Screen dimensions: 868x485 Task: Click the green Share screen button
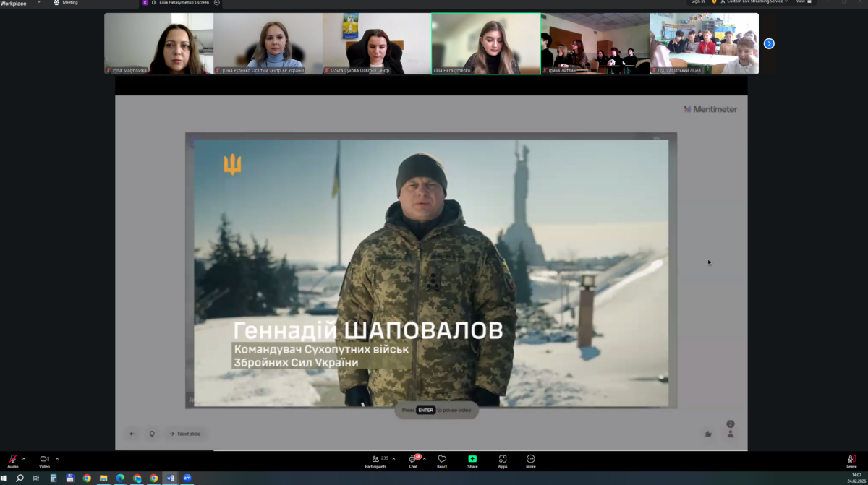[472, 460]
